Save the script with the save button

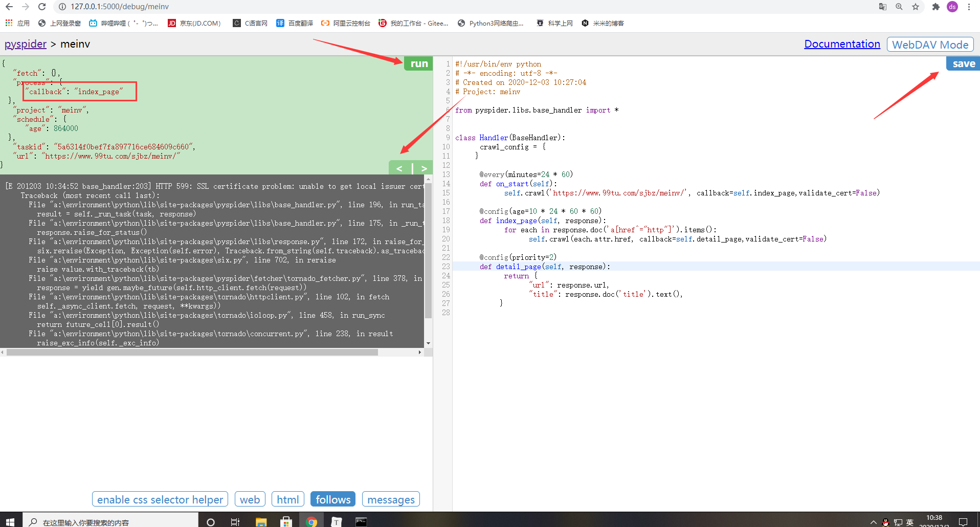pos(963,63)
